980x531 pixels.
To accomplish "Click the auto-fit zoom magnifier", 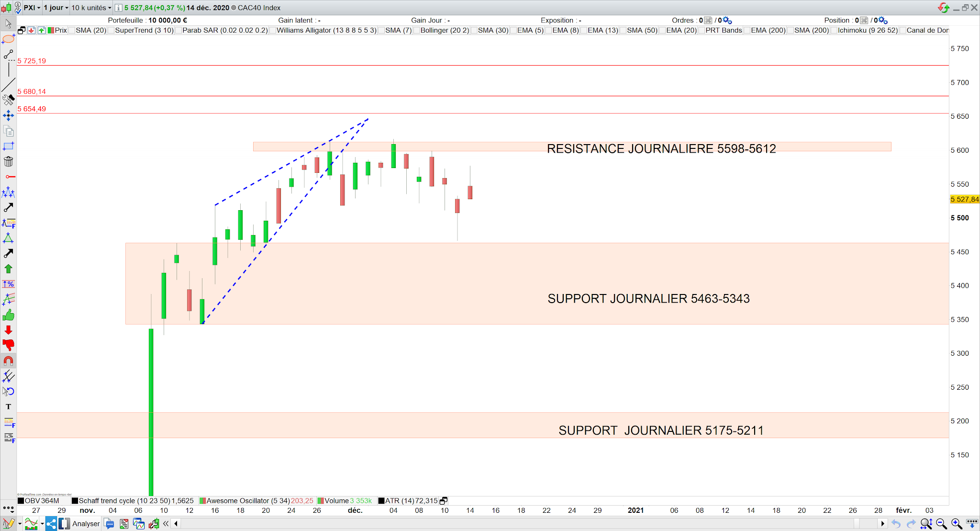I will coord(926,524).
